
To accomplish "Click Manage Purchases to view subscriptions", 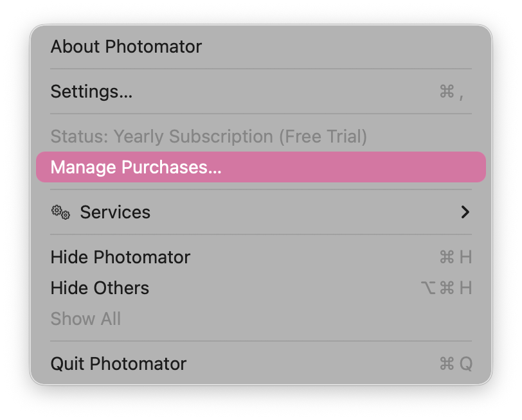I will click(x=136, y=167).
